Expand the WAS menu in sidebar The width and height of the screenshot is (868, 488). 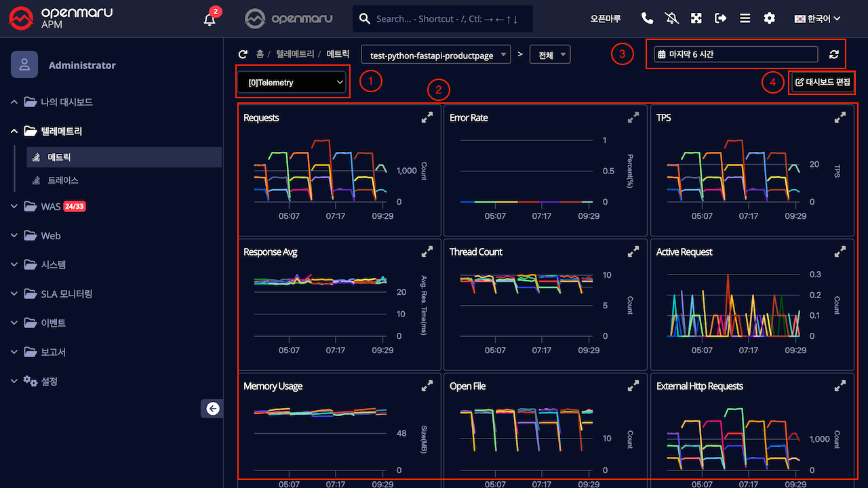click(x=51, y=207)
